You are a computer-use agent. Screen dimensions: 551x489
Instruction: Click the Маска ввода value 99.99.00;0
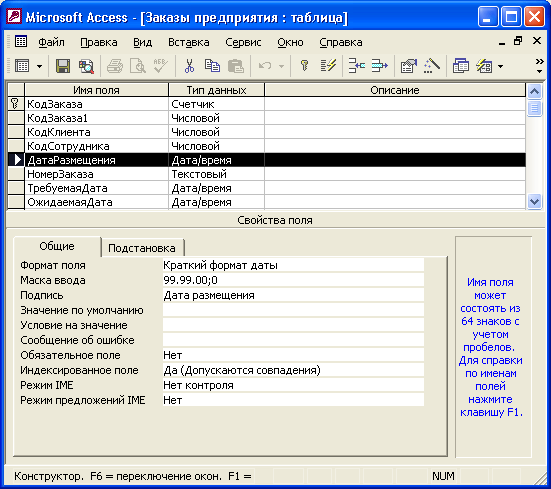click(293, 280)
